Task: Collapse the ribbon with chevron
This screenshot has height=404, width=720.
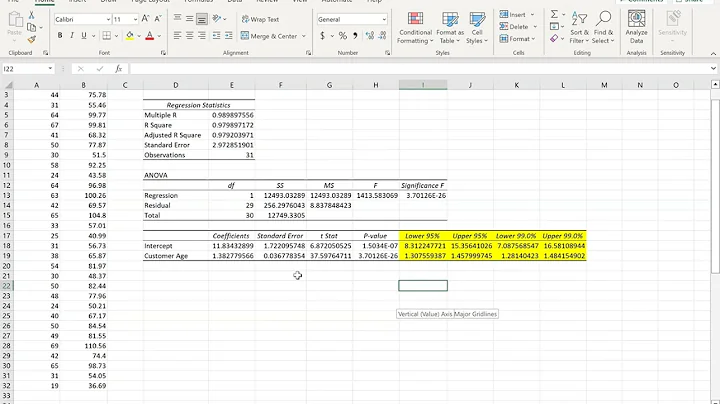Action: [713, 54]
